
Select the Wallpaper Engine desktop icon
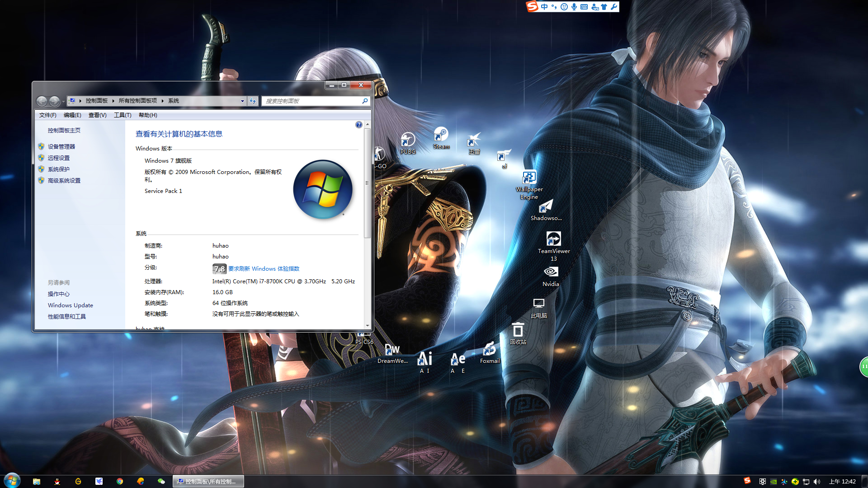(529, 185)
